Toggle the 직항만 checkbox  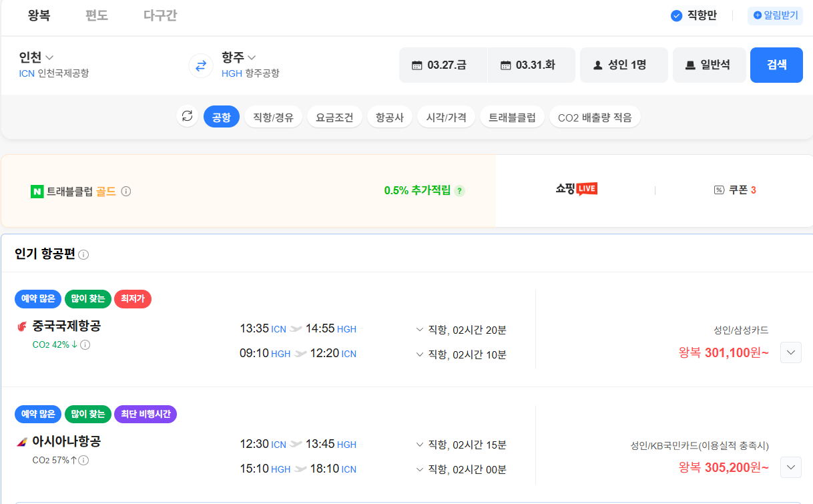coord(677,15)
